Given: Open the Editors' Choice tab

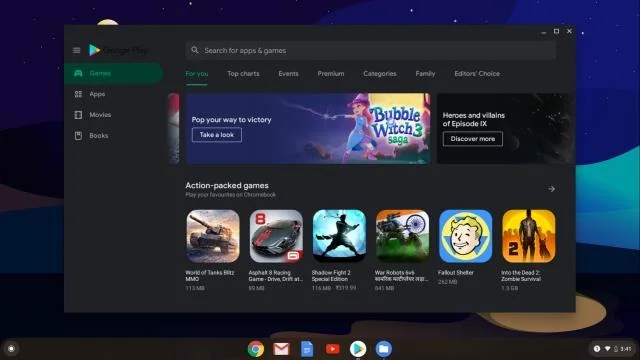Looking at the screenshot, I should point(477,73).
